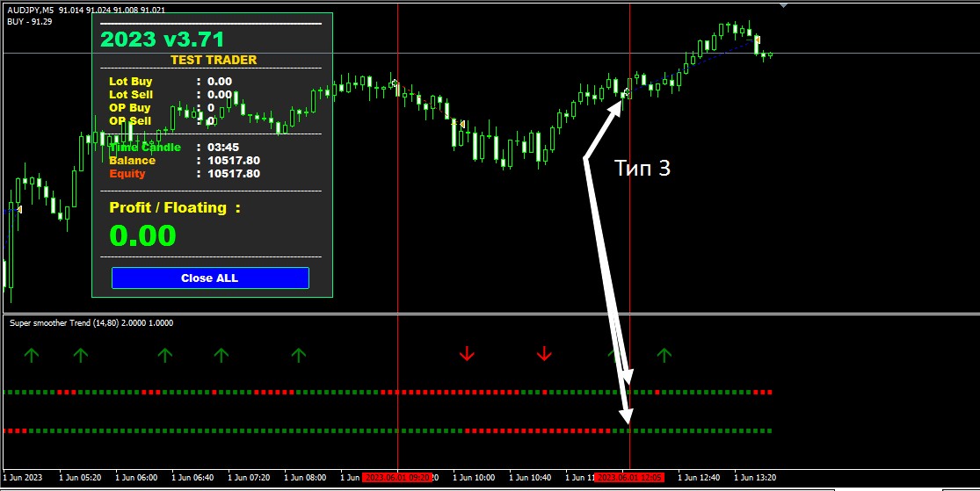This screenshot has height=491, width=980.
Task: Click the BUY - 91.29 label
Action: tap(29, 22)
